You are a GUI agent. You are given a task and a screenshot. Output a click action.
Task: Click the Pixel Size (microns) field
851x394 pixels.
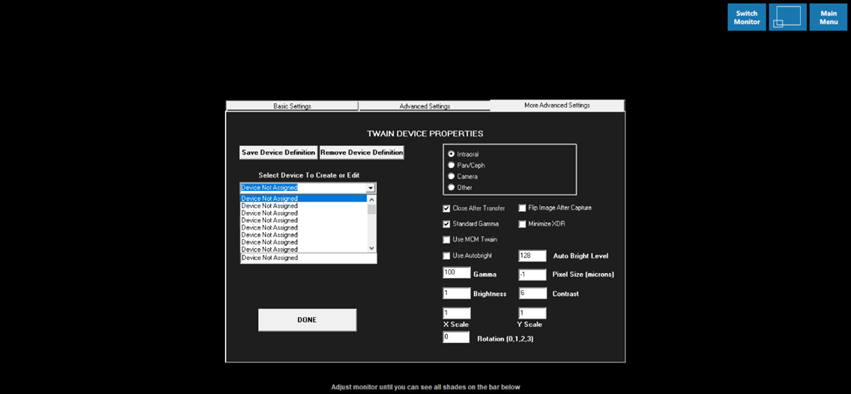tap(532, 275)
